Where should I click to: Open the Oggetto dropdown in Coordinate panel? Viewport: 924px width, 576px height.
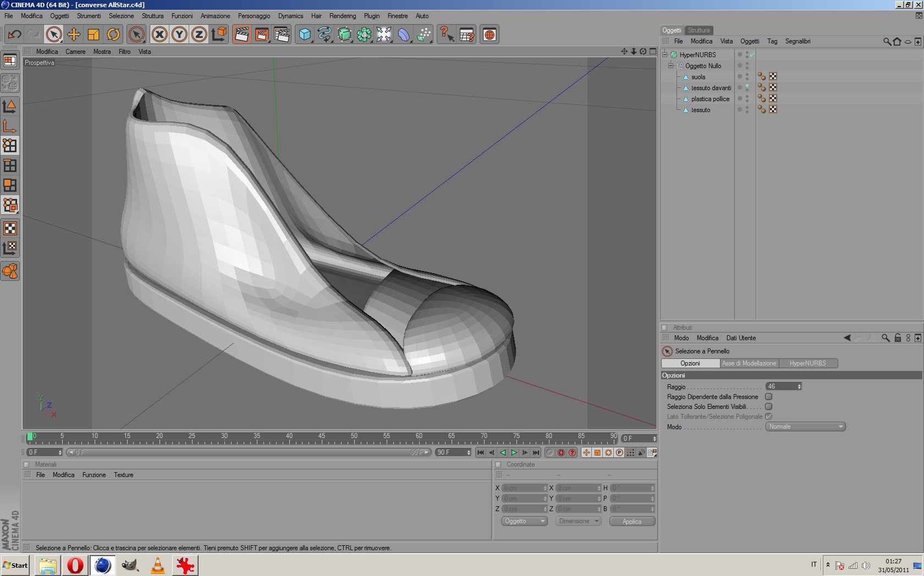click(x=524, y=521)
